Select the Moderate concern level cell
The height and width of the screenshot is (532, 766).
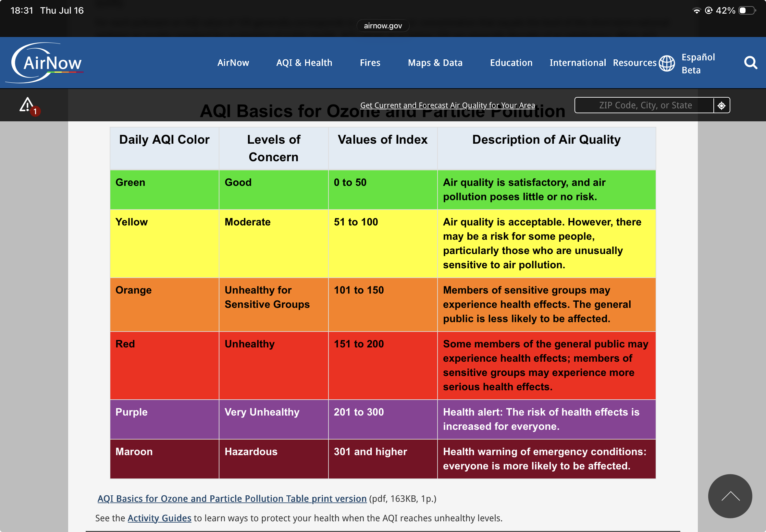pos(274,244)
